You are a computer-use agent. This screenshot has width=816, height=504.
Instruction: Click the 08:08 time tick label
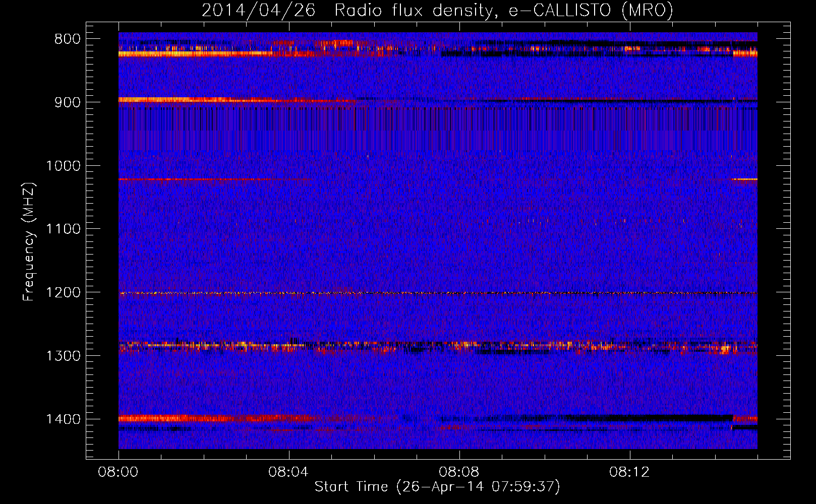pos(458,472)
